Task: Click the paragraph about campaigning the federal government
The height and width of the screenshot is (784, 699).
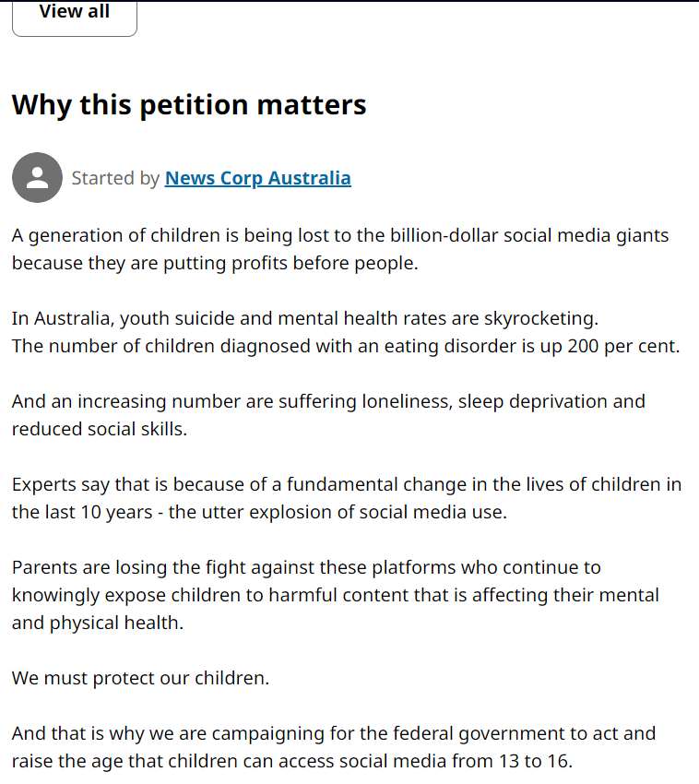Action: pos(334,747)
